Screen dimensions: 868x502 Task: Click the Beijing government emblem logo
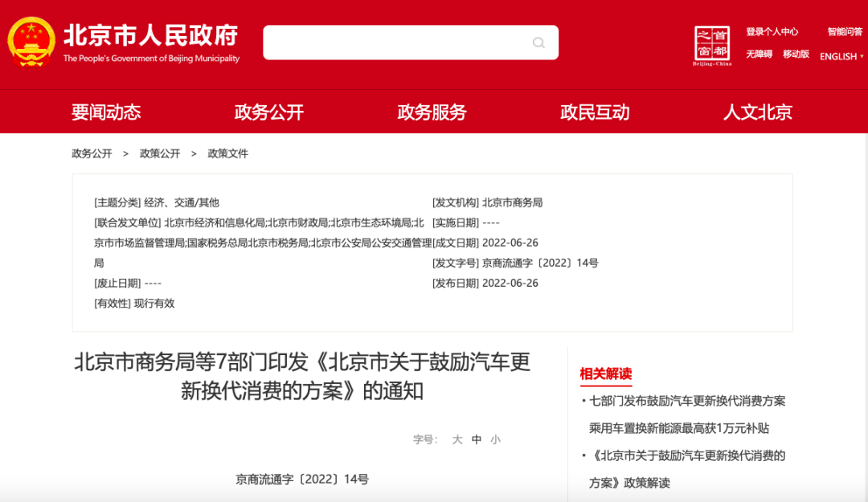[31, 43]
